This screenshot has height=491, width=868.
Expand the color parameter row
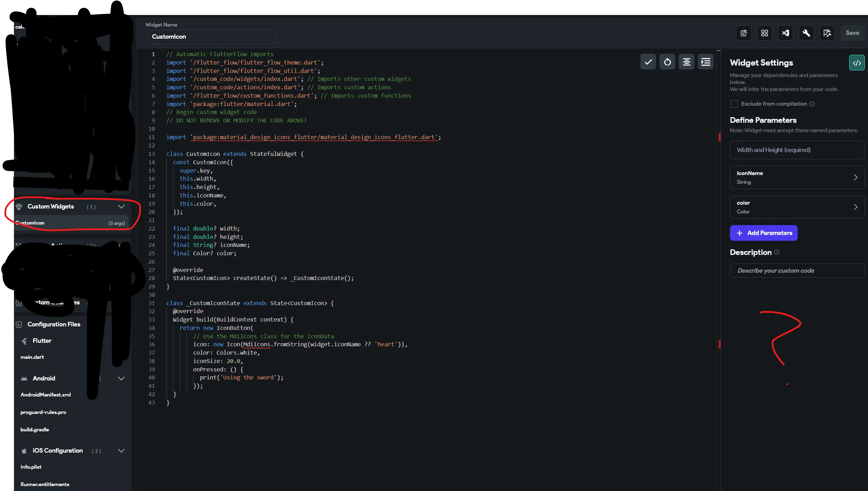tap(797, 207)
